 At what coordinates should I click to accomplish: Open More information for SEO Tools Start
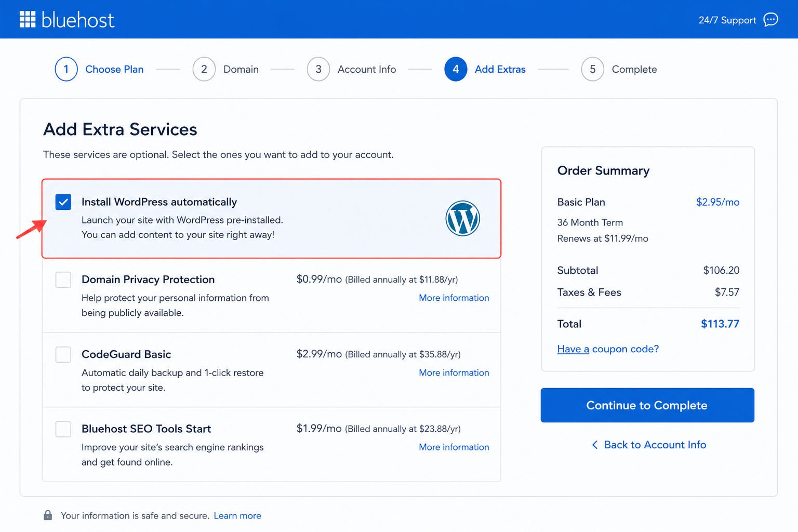pos(454,447)
